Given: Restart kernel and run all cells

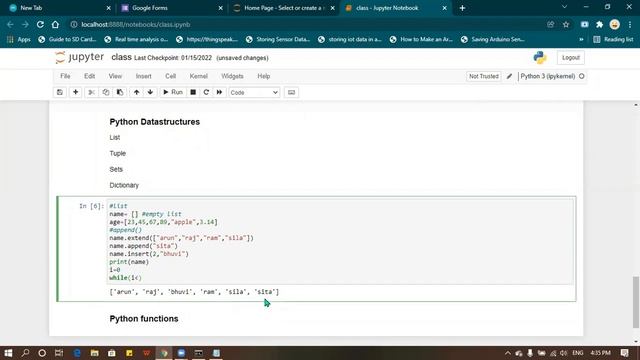Looking at the screenshot, I should [x=220, y=92].
